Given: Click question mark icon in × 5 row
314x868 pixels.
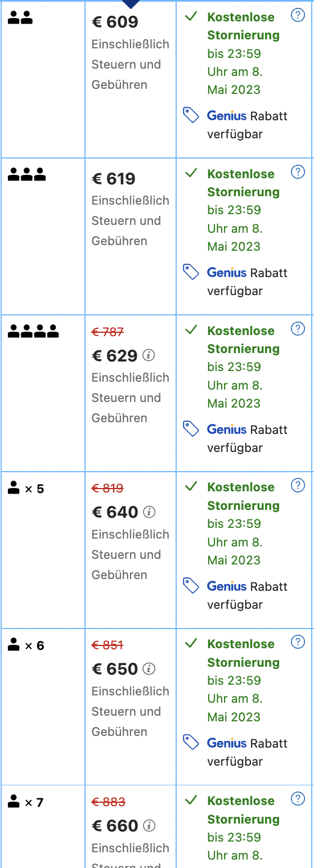Looking at the screenshot, I should [298, 485].
